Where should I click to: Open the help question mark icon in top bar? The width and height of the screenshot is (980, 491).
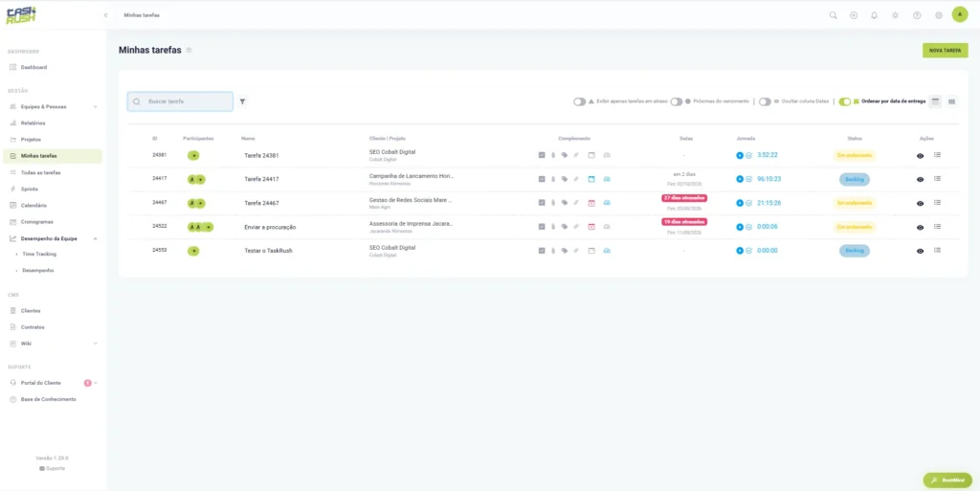point(917,15)
